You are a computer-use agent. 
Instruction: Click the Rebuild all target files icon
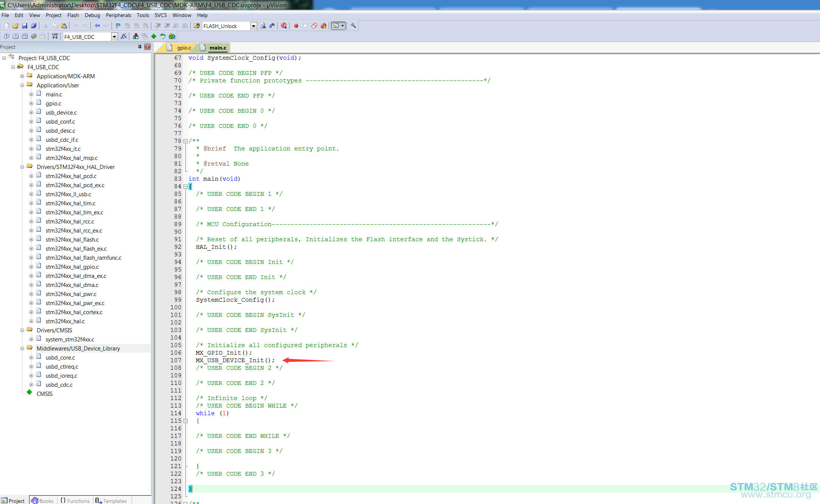point(25,36)
